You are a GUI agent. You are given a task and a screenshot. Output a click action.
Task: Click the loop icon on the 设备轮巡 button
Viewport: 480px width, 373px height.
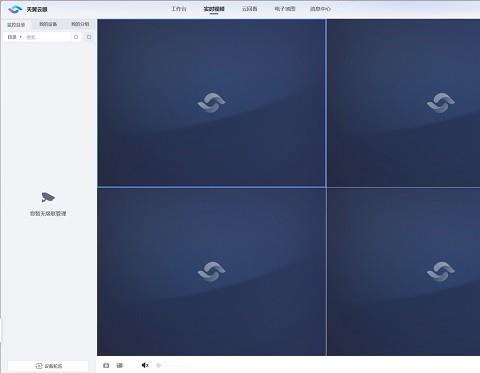39,366
